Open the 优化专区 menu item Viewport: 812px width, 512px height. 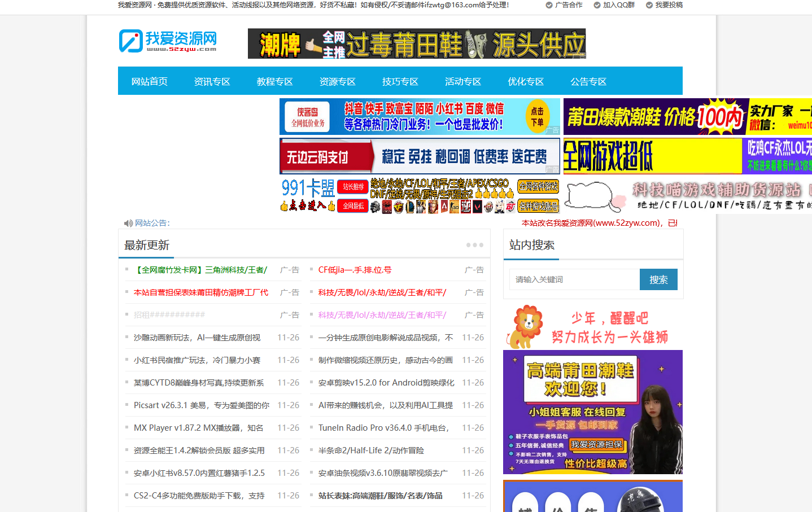[x=526, y=81]
